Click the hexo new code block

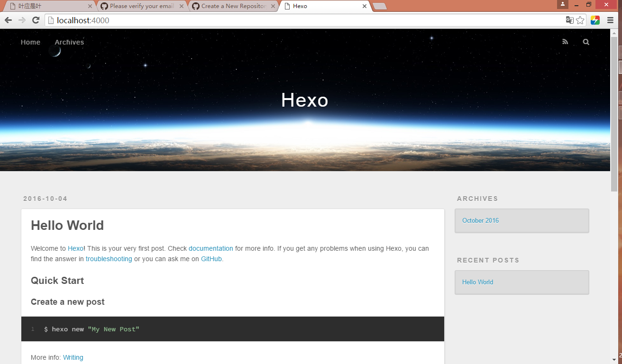pyautogui.click(x=233, y=329)
